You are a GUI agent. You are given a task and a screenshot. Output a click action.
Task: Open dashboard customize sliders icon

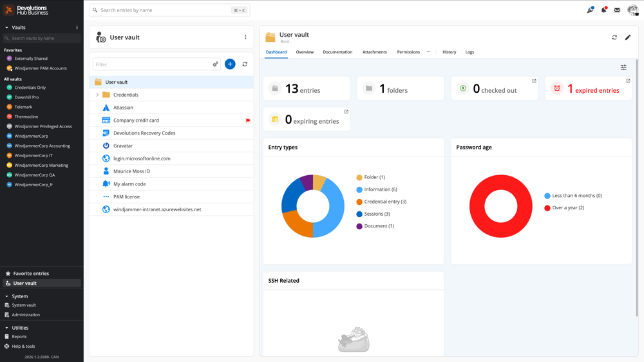point(623,68)
